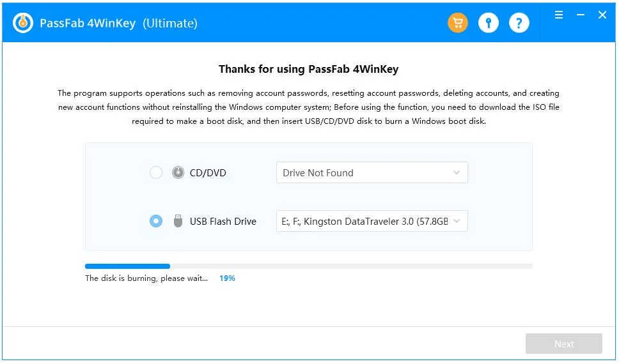Open the shopping cart purchase icon

(x=457, y=24)
